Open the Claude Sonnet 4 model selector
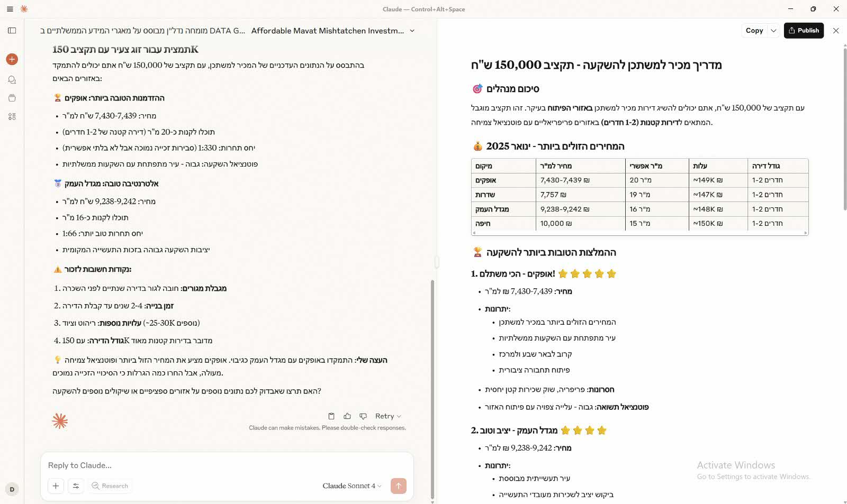847x504 pixels. [352, 486]
